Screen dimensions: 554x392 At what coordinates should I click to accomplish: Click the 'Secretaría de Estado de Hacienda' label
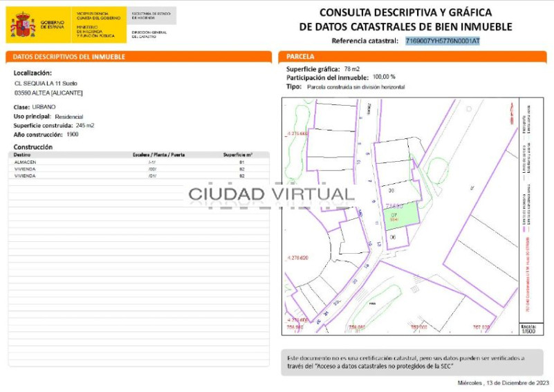pos(151,15)
